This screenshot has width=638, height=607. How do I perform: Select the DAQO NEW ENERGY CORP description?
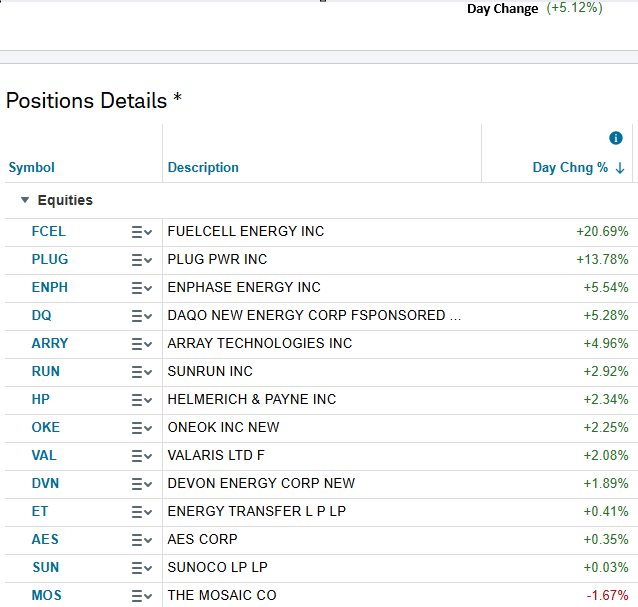pyautogui.click(x=314, y=315)
